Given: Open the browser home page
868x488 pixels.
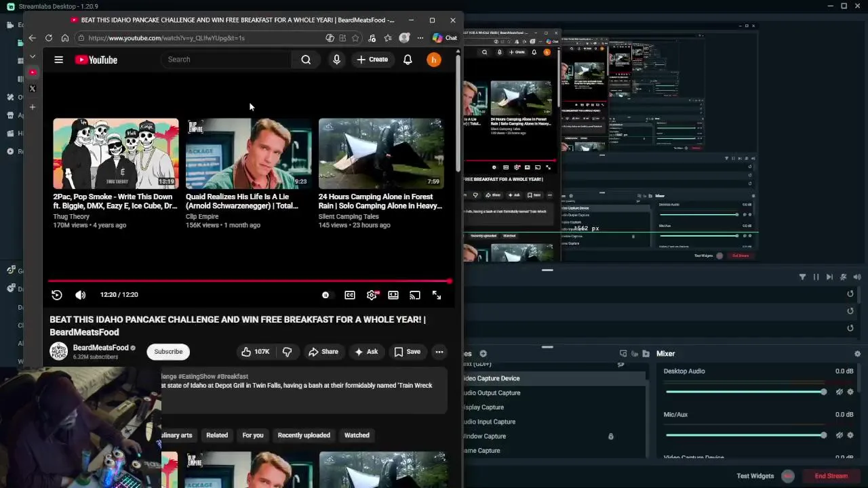Looking at the screenshot, I should (65, 38).
